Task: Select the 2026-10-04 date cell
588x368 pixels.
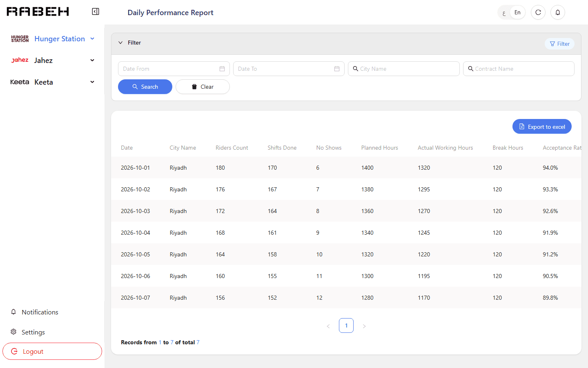Action: pyautogui.click(x=136, y=233)
